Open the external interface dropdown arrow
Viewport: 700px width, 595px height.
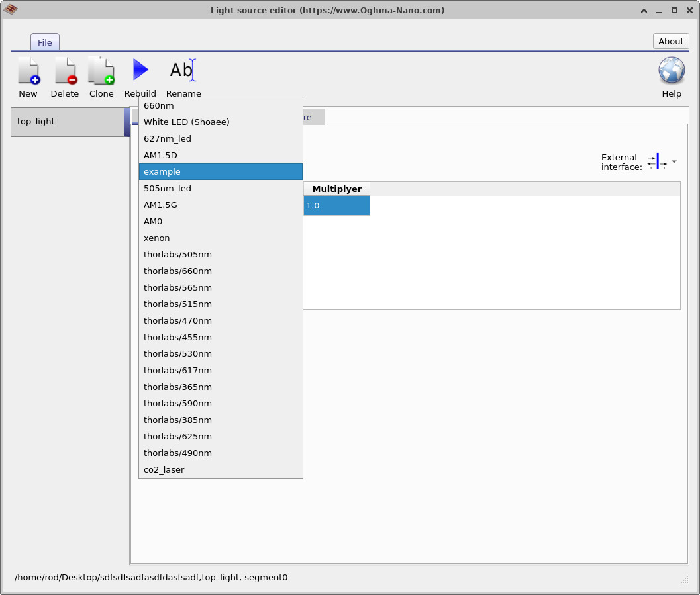point(674,161)
